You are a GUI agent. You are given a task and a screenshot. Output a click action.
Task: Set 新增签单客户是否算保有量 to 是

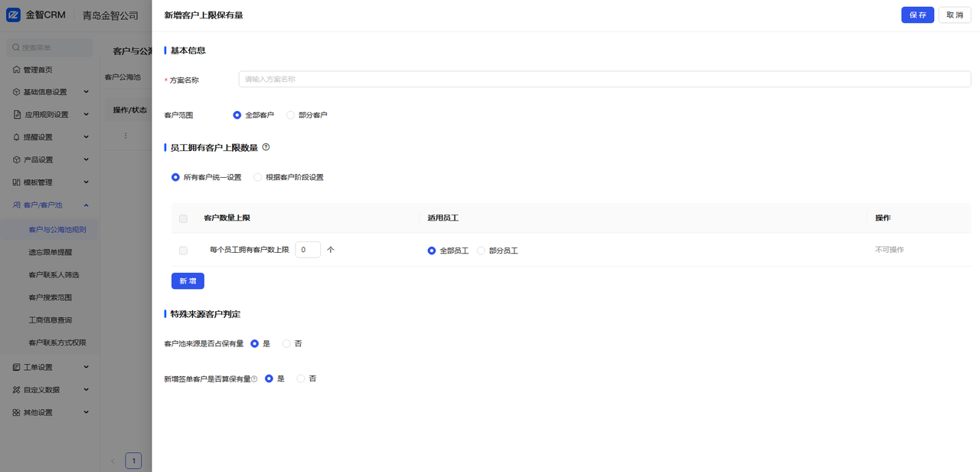(269, 379)
